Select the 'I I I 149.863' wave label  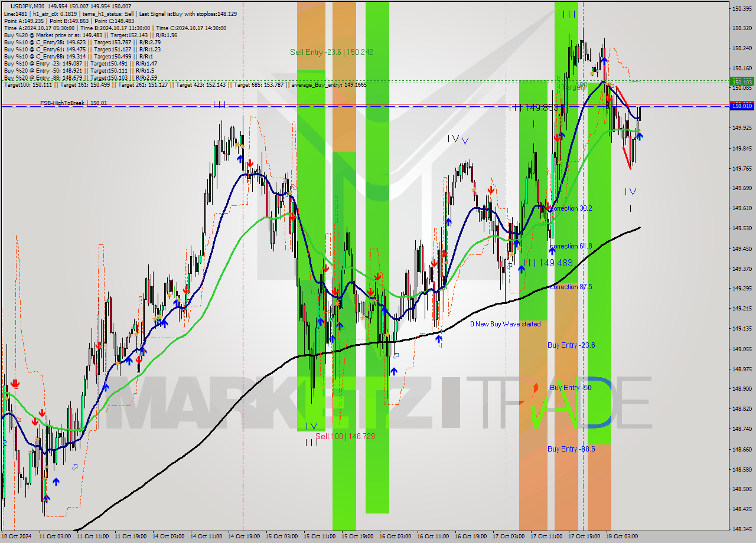pos(533,108)
